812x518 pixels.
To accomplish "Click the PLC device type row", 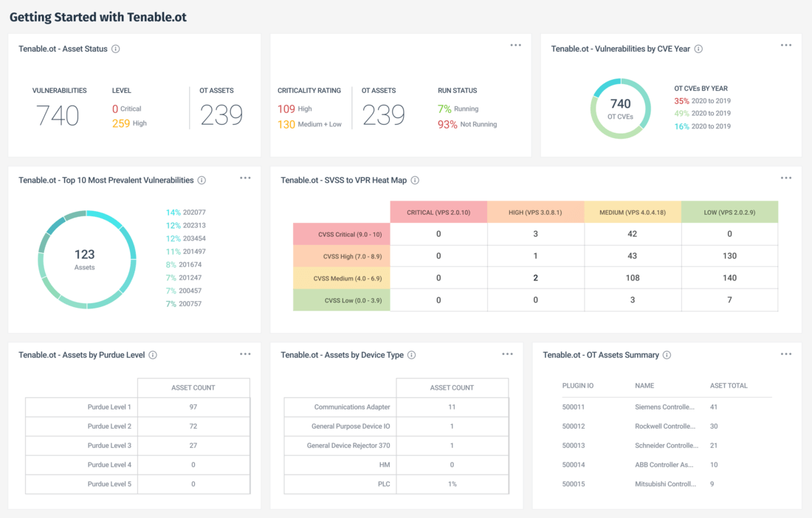I will [x=396, y=484].
